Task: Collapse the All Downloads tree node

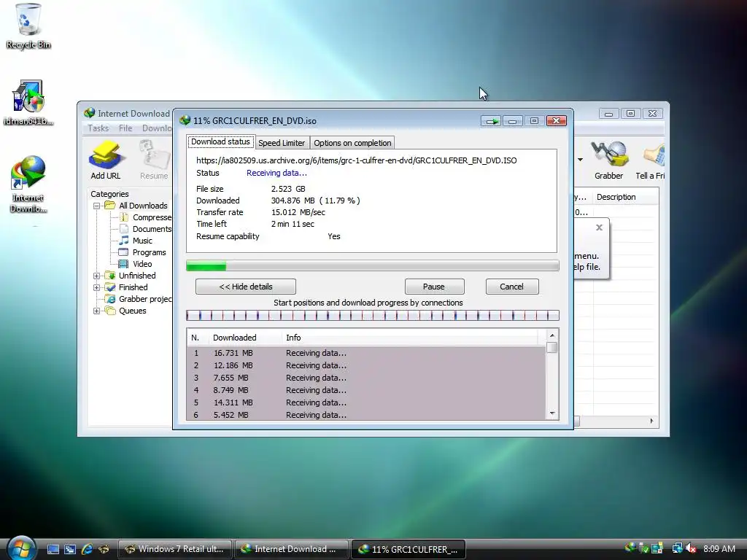Action: (x=97, y=206)
